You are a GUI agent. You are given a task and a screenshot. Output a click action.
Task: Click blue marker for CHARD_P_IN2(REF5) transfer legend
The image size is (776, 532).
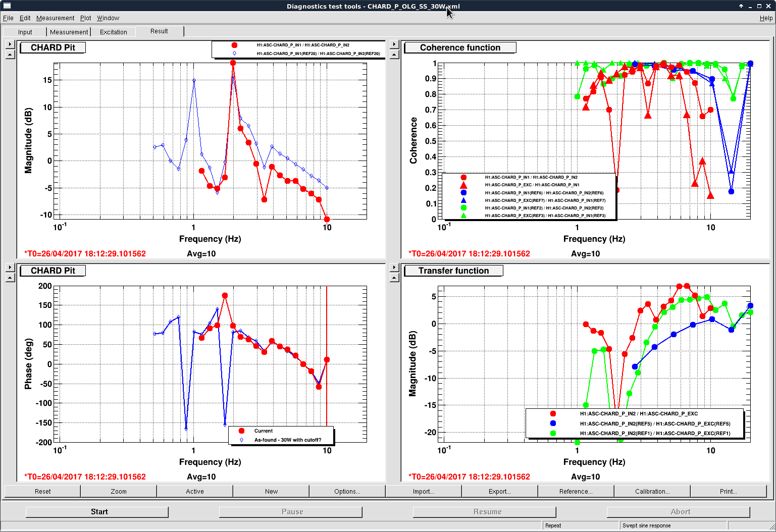tap(553, 423)
